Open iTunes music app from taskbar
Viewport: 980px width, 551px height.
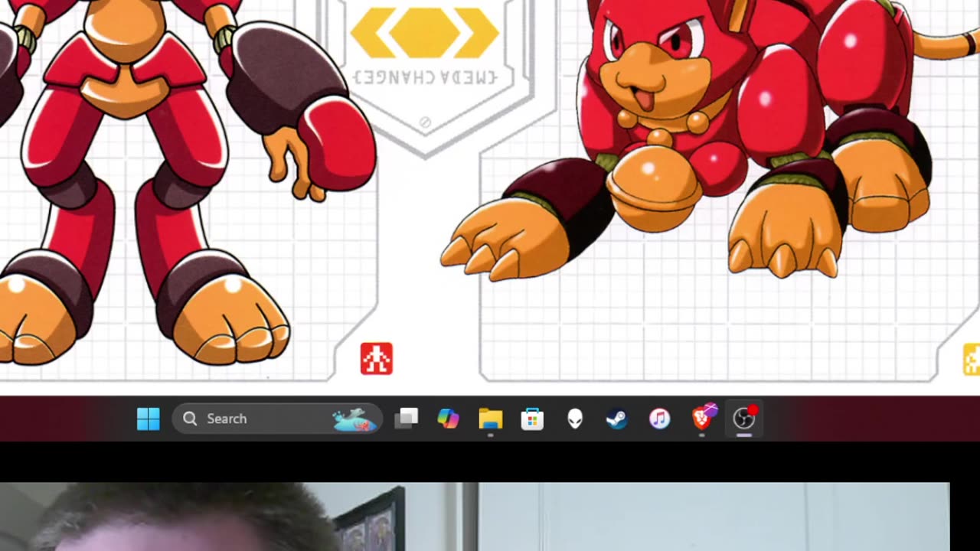(659, 419)
